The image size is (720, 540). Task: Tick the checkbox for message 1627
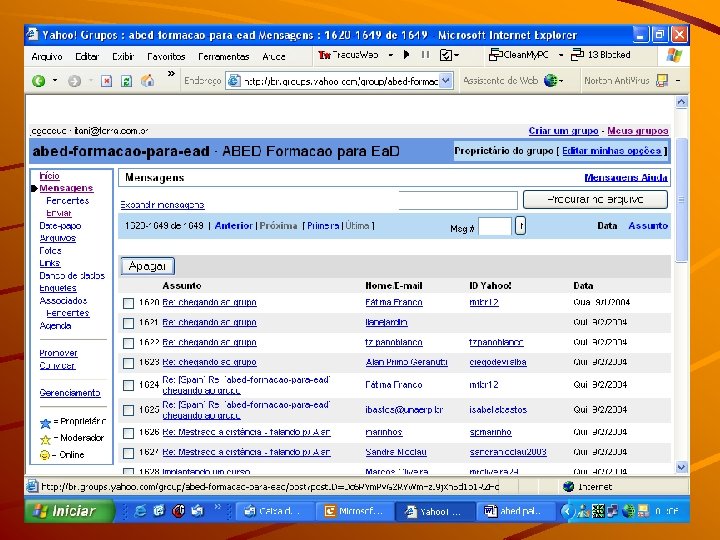click(x=129, y=453)
